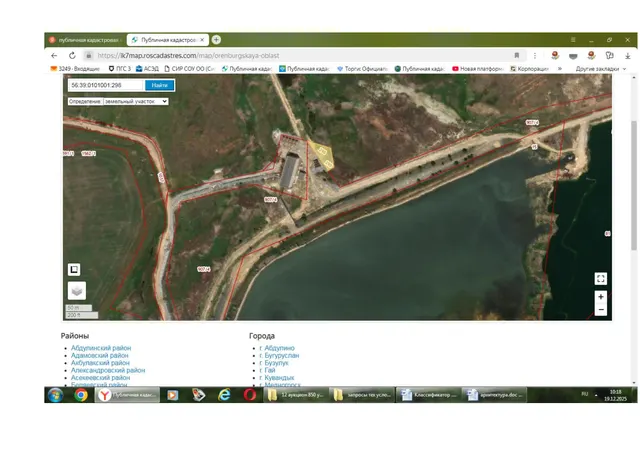Select the active 'Публичная кадастро' tab
The image size is (640, 453).
click(168, 40)
